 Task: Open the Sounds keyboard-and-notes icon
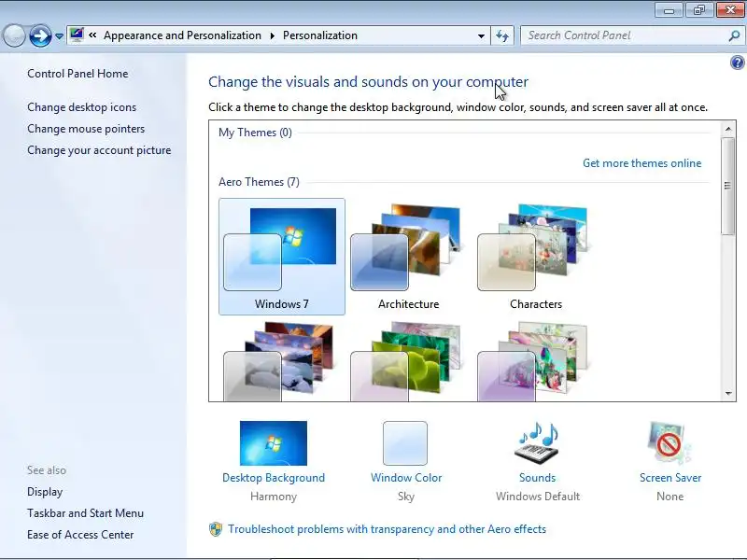point(537,442)
